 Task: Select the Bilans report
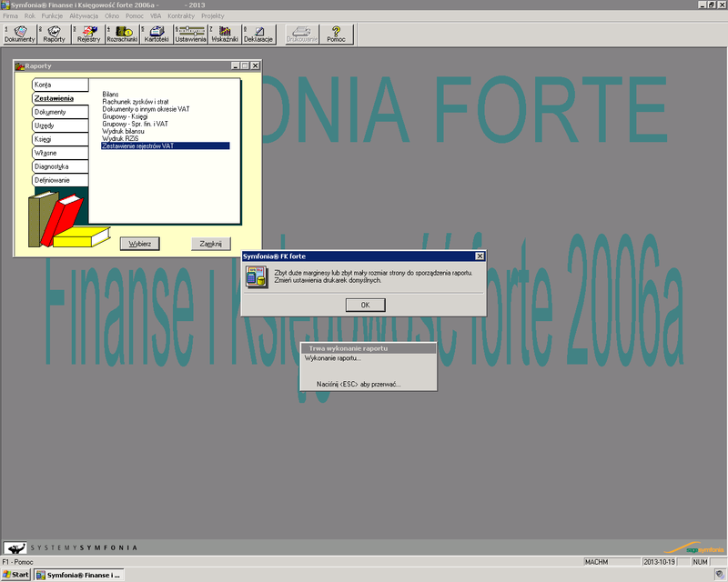pos(110,95)
